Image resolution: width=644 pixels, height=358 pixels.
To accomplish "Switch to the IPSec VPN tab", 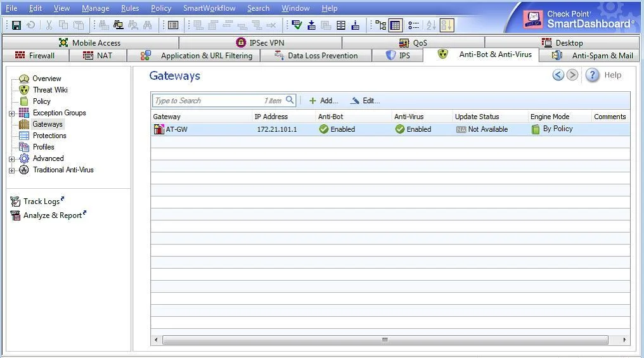I will tap(261, 42).
